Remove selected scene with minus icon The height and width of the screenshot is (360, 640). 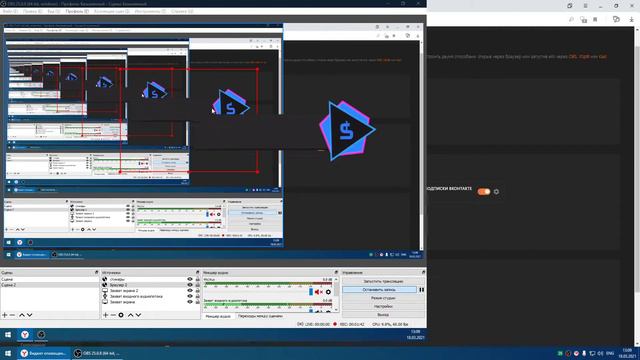[12, 315]
